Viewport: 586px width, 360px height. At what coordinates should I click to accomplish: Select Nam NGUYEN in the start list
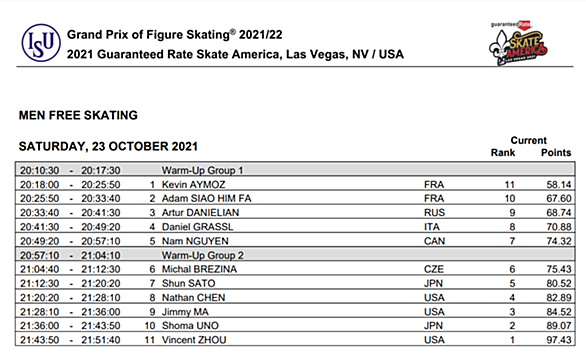[x=195, y=241]
